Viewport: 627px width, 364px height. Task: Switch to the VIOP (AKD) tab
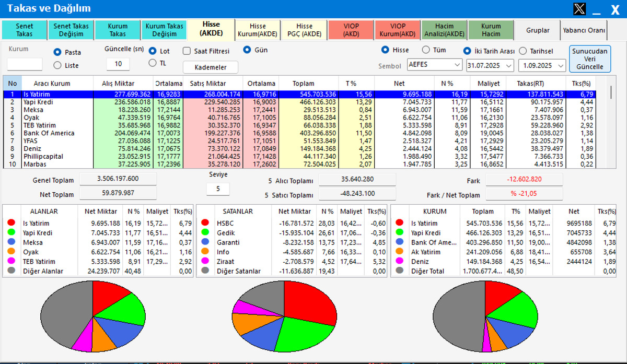[x=351, y=30]
